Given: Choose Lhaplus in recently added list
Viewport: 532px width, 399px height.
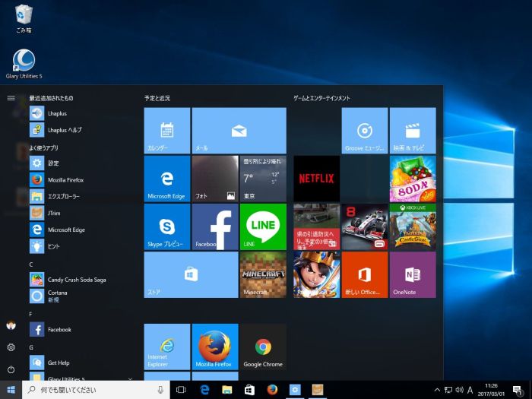Looking at the screenshot, I should (x=57, y=113).
